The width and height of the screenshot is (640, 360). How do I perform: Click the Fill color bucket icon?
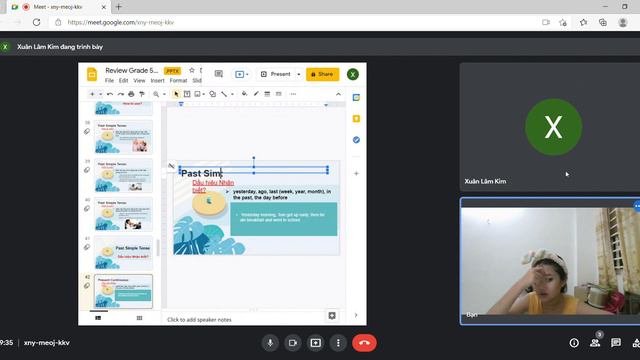244,94
